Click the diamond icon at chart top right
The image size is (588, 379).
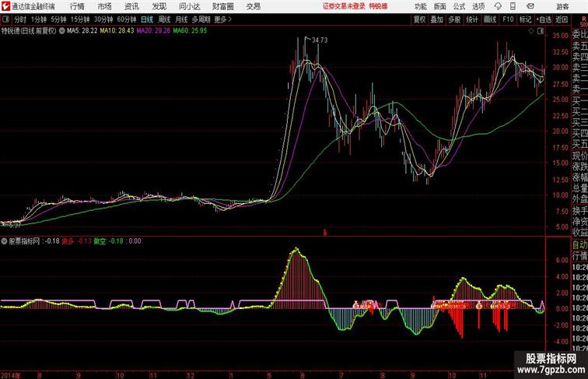coord(531,31)
